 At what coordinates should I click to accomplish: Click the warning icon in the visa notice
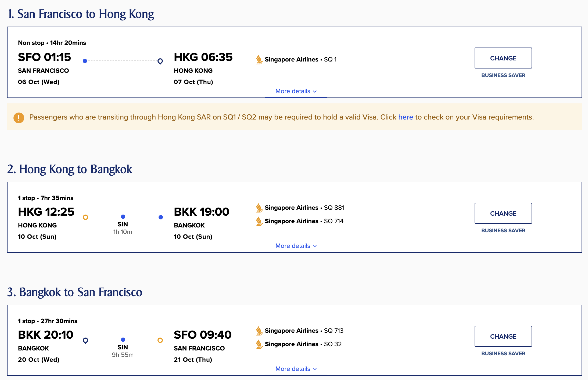point(18,117)
